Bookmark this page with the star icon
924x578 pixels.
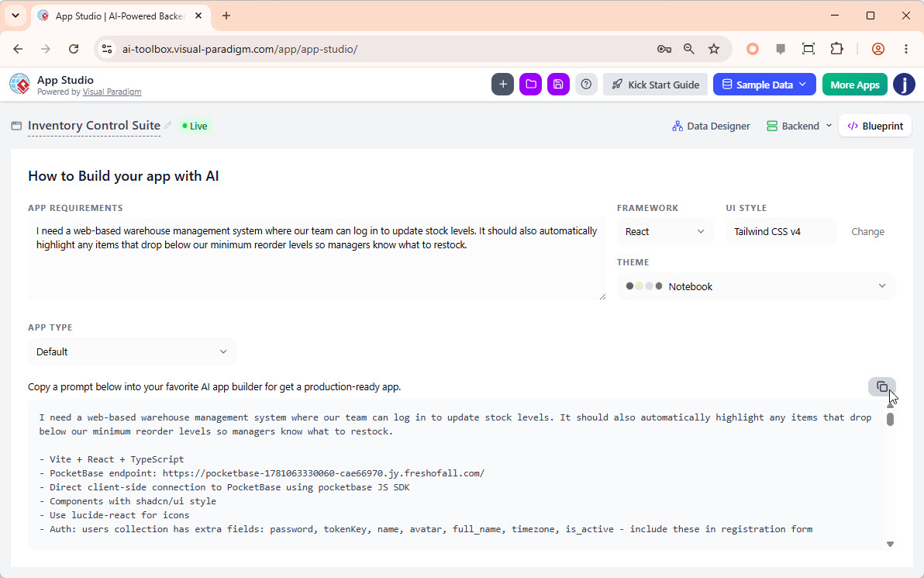(714, 49)
